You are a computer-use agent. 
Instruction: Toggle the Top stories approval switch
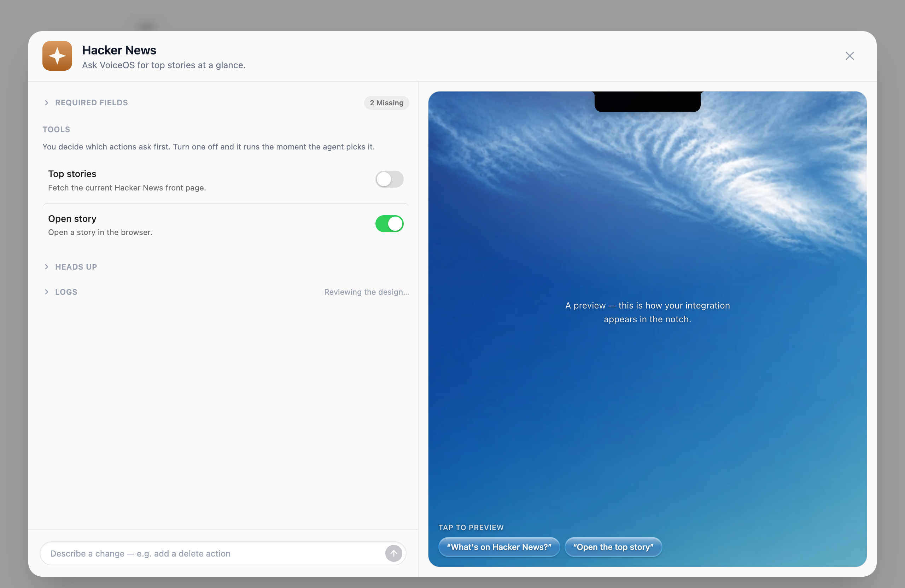389,179
